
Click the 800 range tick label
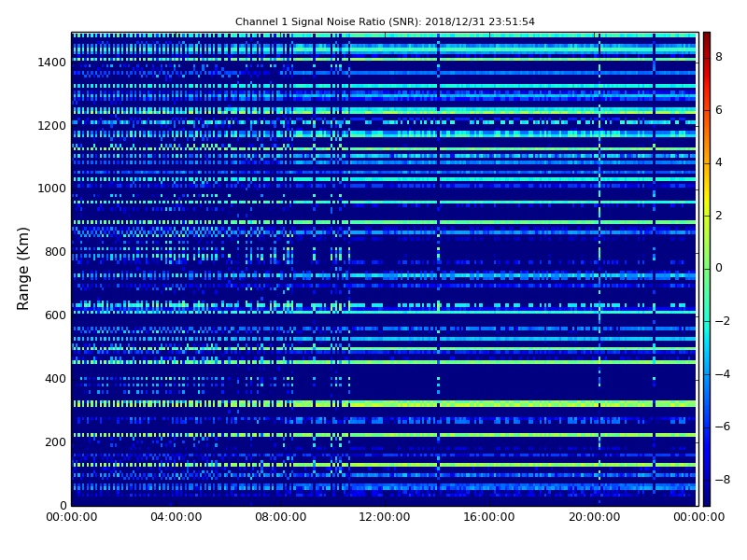[x=55, y=252]
